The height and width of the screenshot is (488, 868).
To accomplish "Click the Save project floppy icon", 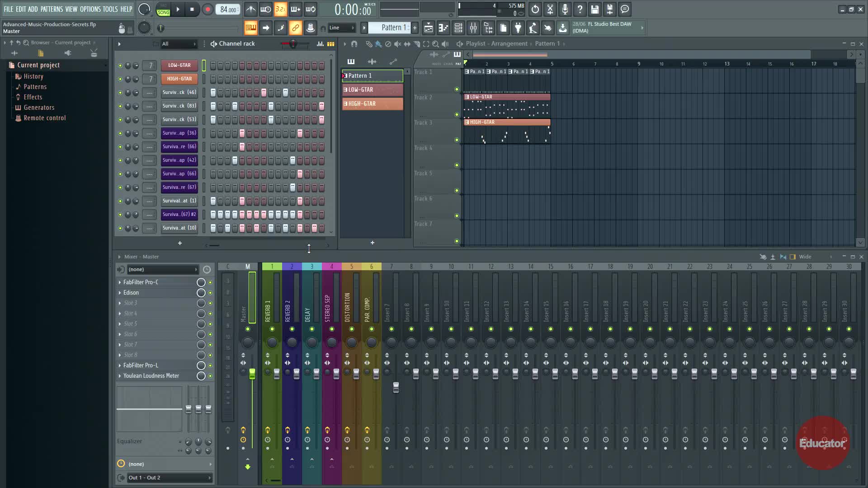I will [x=595, y=9].
